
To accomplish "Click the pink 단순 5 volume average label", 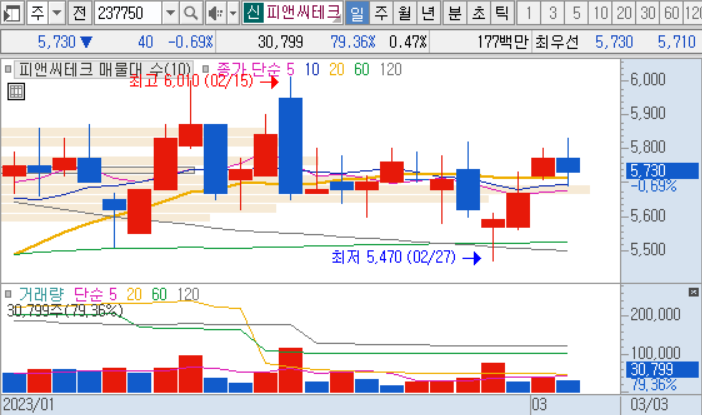I will (95, 294).
